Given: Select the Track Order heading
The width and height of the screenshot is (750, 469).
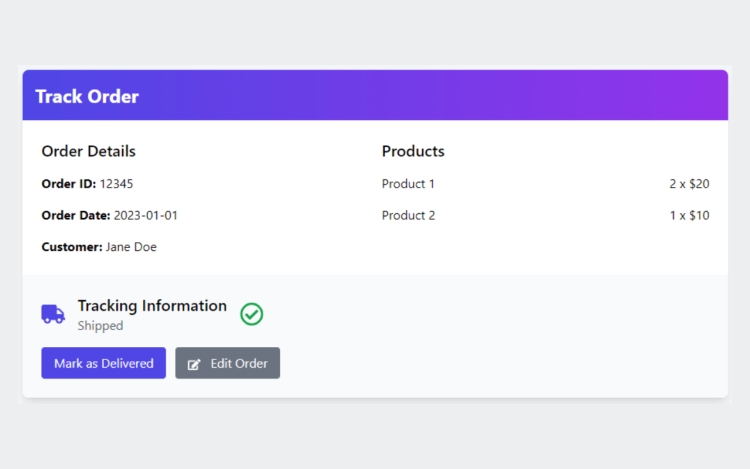Looking at the screenshot, I should (87, 97).
